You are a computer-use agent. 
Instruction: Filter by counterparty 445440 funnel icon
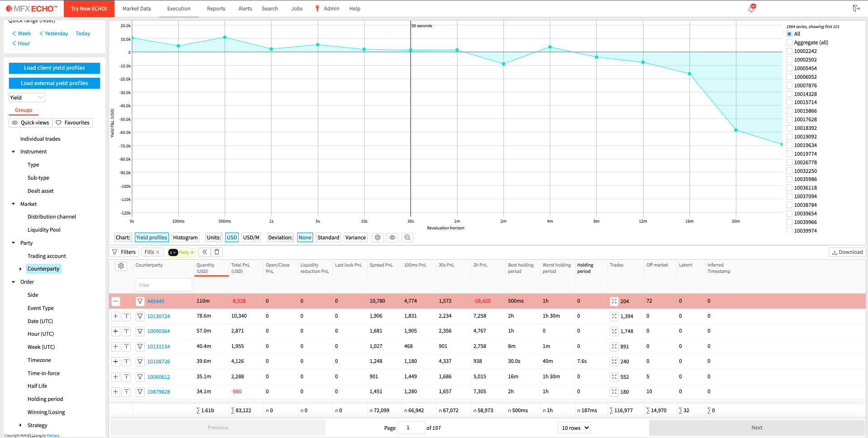pyautogui.click(x=140, y=301)
